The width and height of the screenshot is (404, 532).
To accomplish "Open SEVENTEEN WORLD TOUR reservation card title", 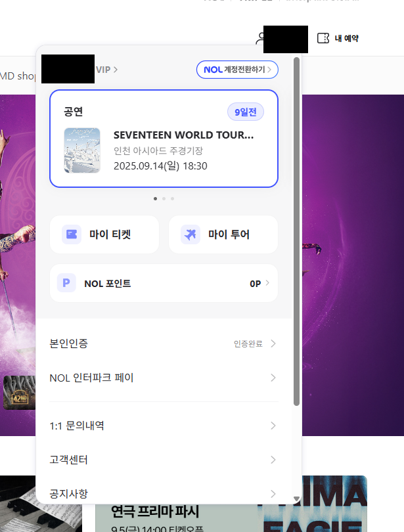I will tap(183, 135).
